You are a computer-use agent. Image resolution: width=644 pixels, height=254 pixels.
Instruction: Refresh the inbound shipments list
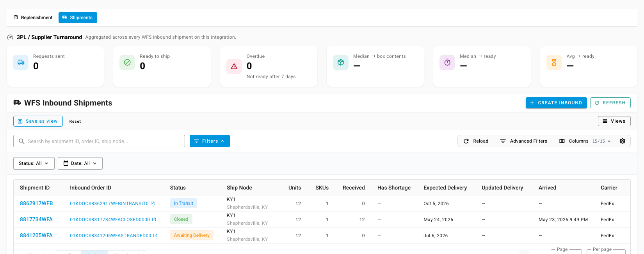click(610, 103)
